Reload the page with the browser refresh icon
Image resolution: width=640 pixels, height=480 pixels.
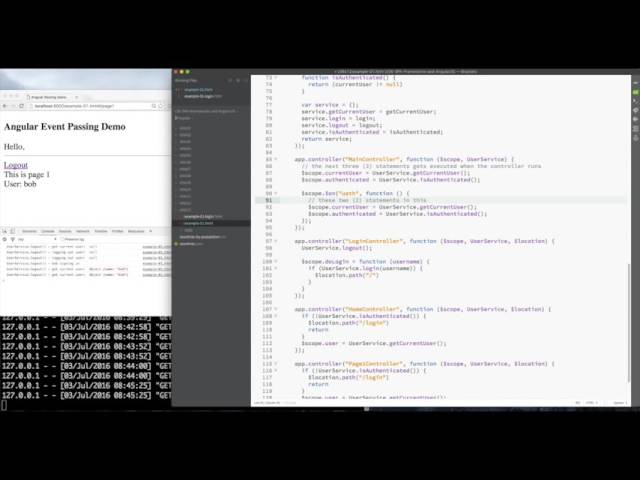point(22,106)
